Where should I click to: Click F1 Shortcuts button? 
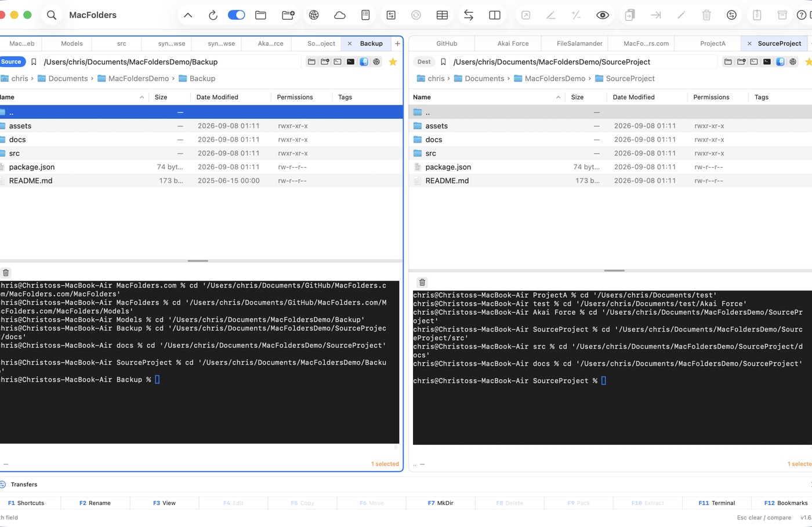point(26,503)
